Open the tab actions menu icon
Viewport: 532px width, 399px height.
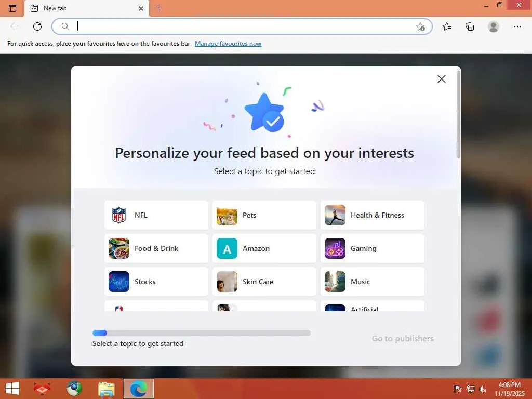point(12,8)
